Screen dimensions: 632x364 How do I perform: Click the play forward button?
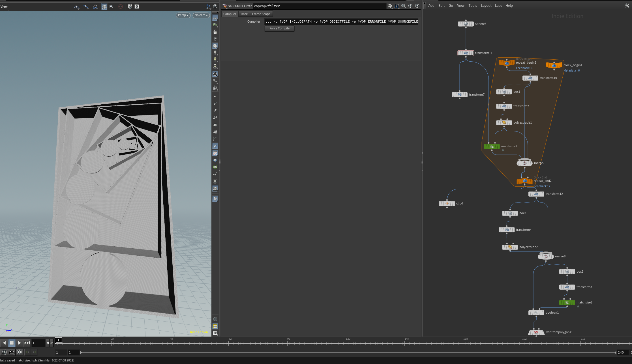(19, 343)
